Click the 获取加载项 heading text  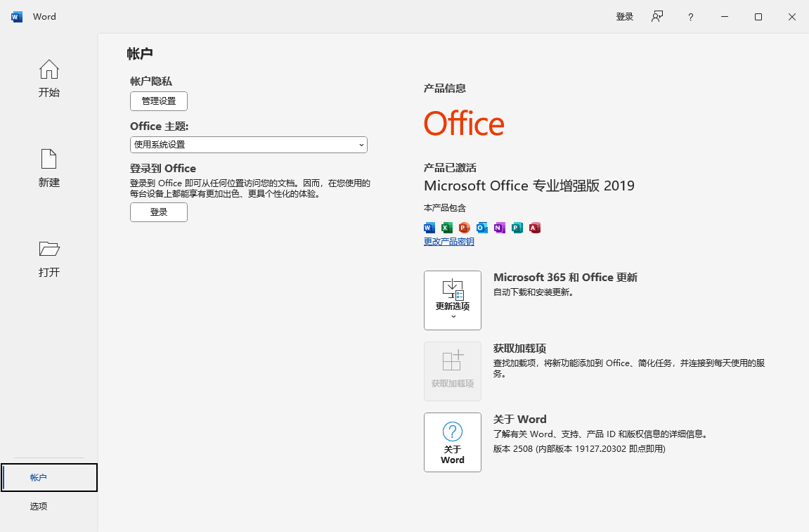[x=519, y=349]
